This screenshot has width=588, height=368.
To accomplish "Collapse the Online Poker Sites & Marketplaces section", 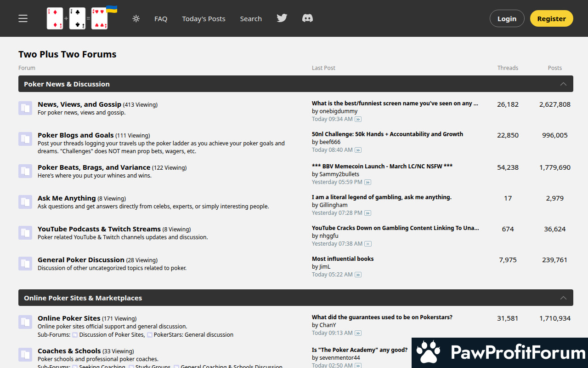I will pyautogui.click(x=563, y=298).
